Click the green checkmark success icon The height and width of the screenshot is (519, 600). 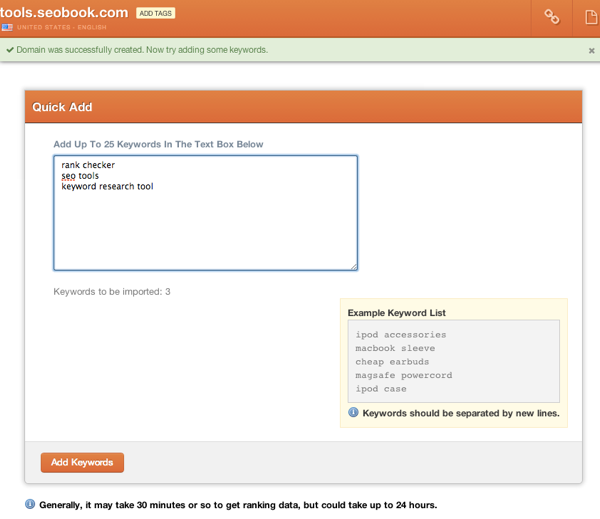point(10,50)
